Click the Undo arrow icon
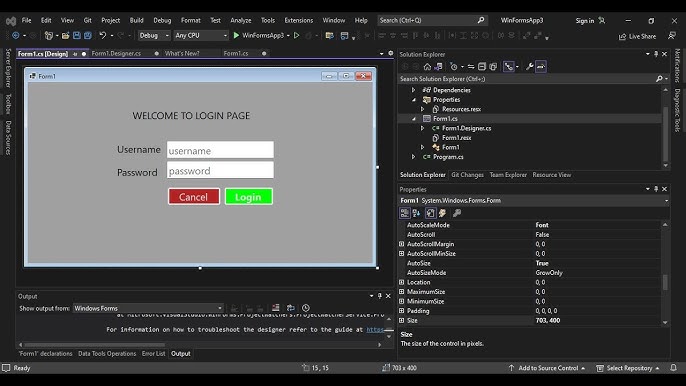The height and width of the screenshot is (386, 686). (102, 35)
